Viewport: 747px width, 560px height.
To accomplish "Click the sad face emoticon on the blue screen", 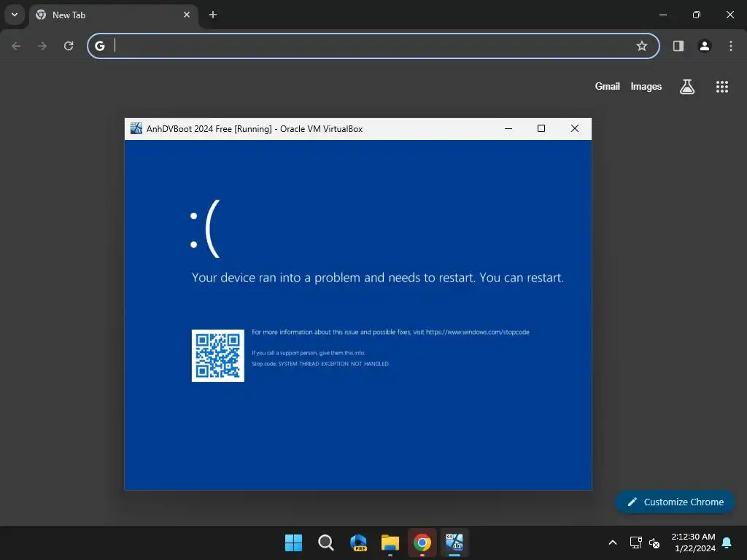I will tap(205, 230).
